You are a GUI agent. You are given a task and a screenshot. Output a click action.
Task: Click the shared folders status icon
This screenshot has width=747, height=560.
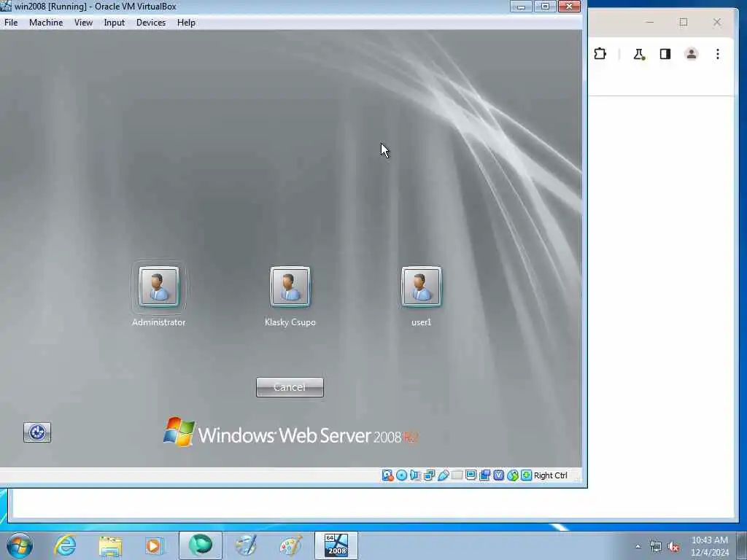click(457, 475)
